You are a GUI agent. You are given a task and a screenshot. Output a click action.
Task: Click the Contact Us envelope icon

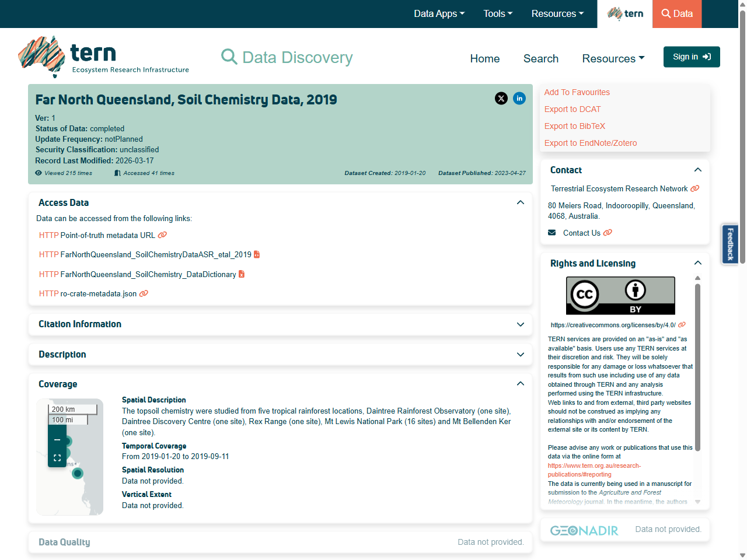551,232
